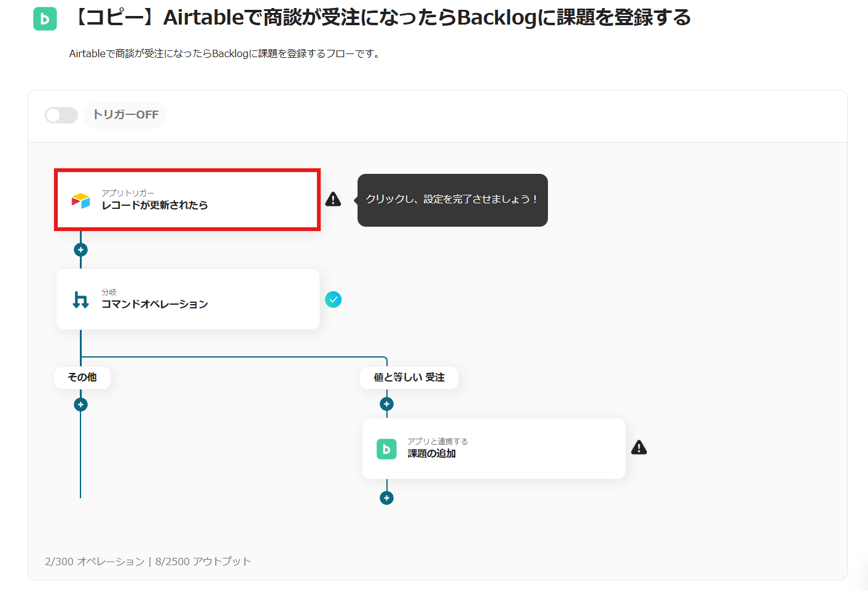This screenshot has height=591, width=868.
Task: Add a step under the その他 branch
Action: 80,405
